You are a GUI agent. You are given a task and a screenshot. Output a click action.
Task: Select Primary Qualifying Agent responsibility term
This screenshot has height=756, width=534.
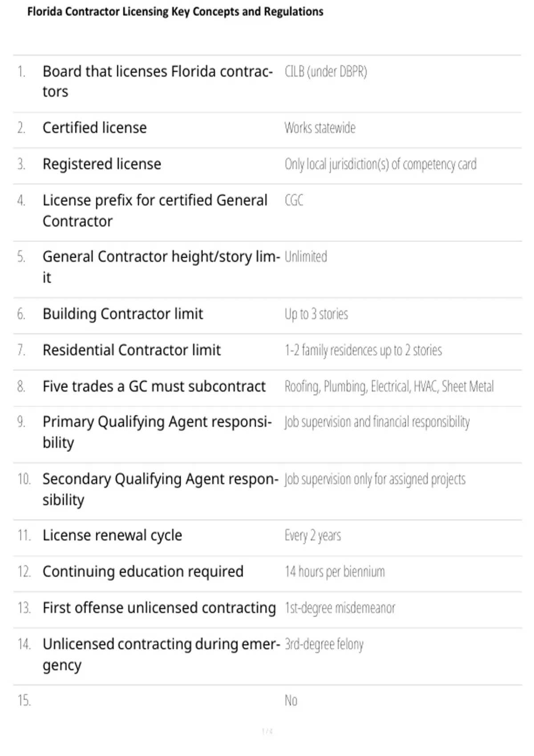(157, 432)
